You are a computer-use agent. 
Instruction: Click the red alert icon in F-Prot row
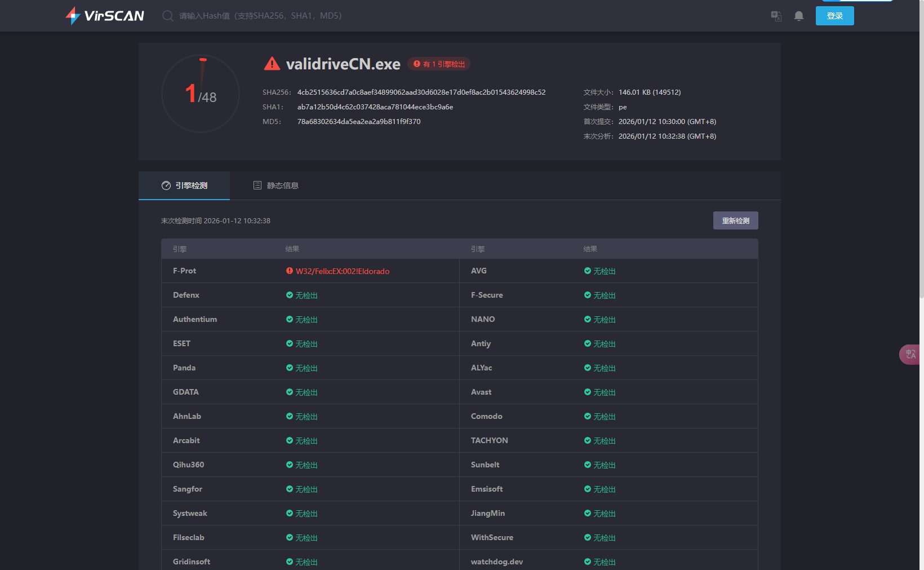tap(290, 271)
